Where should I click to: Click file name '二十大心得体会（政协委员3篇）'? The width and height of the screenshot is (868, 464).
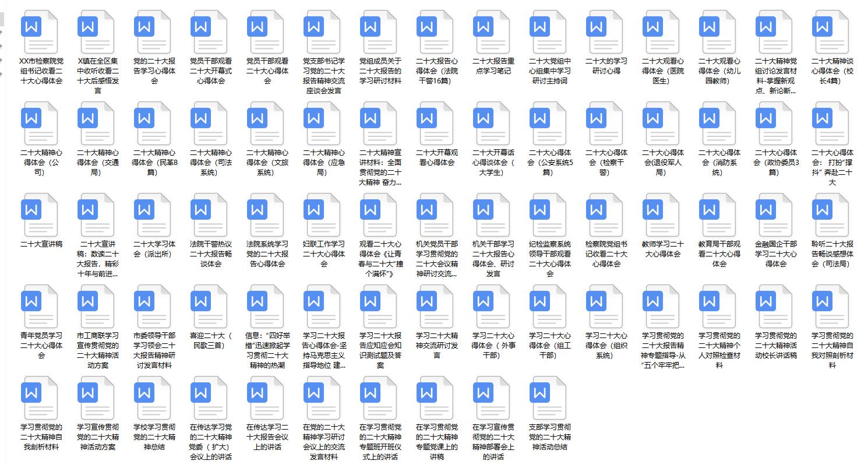pyautogui.click(x=775, y=162)
